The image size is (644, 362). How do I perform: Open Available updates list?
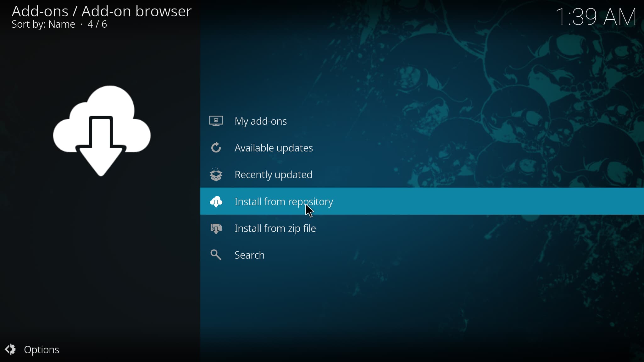click(x=422, y=148)
